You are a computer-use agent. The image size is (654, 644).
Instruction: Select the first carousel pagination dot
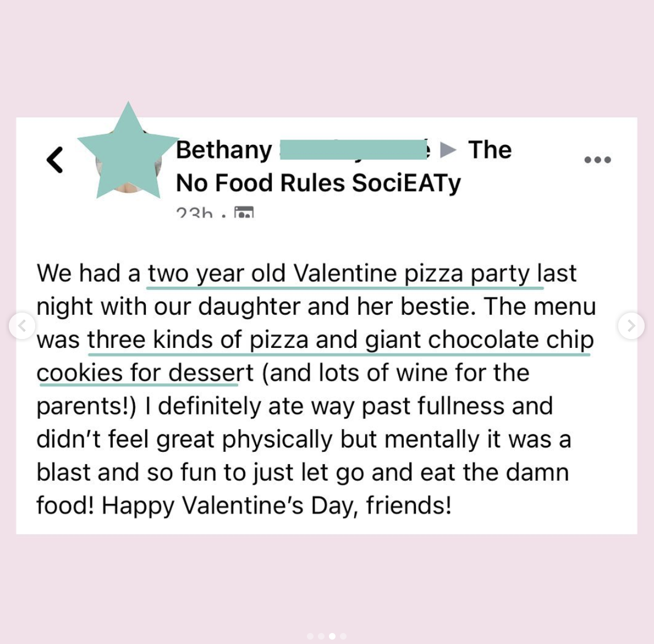point(310,636)
